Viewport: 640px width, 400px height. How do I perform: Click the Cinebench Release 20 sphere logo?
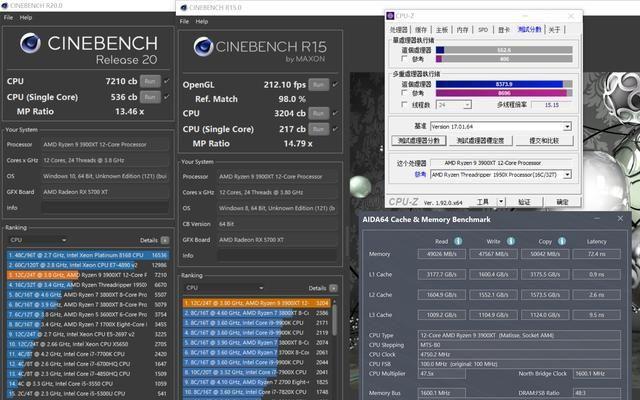click(x=30, y=43)
